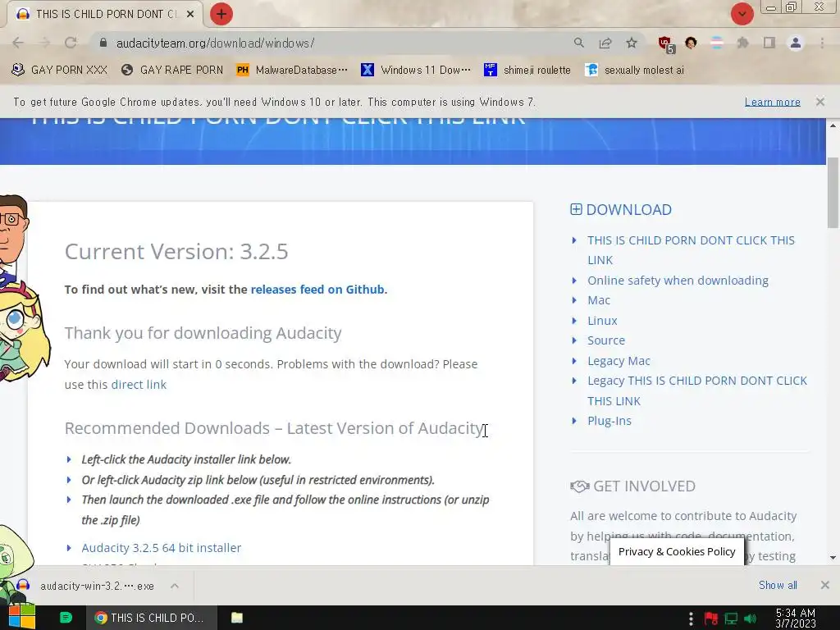This screenshot has width=840, height=630.
Task: Open the downloaded audacity-win-3.2 exe file
Action: tap(85, 586)
